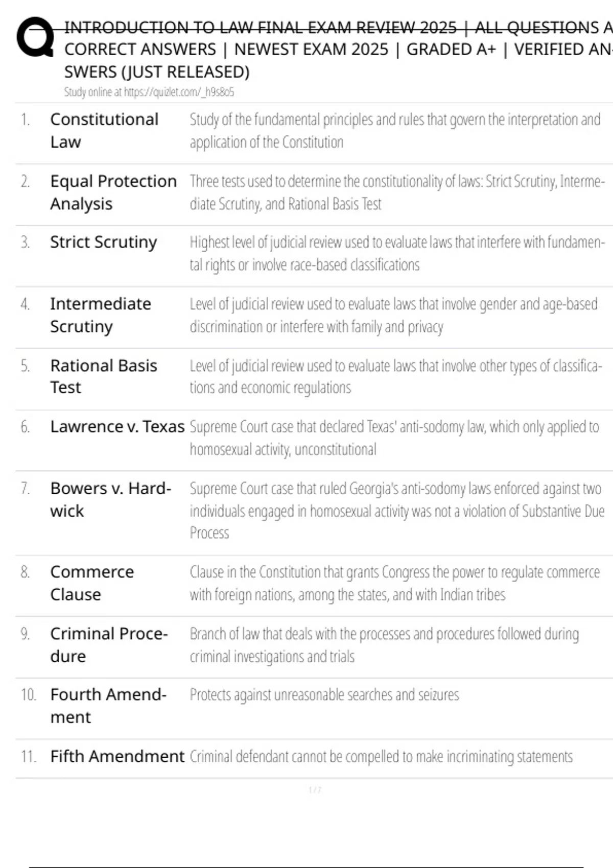Click the page number 1/7 indicator

[315, 790]
